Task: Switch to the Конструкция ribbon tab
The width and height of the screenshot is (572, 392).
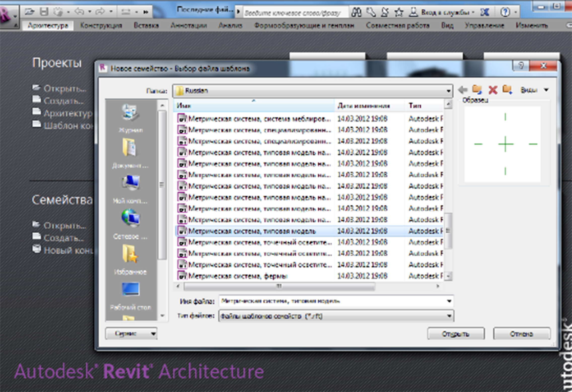Action: (101, 26)
